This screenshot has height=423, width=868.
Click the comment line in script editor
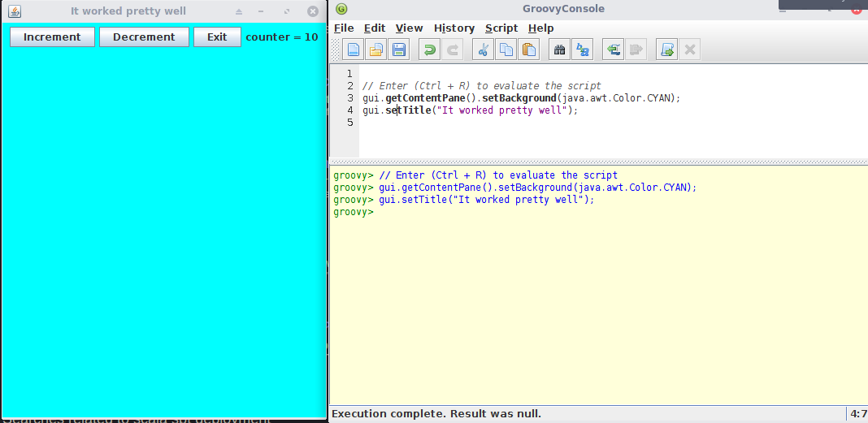coord(482,86)
